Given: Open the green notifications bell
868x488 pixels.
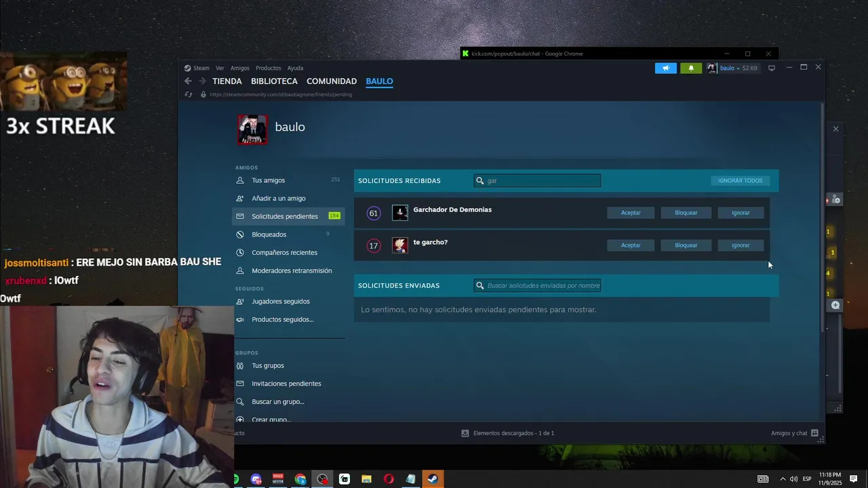Looking at the screenshot, I should coord(691,68).
